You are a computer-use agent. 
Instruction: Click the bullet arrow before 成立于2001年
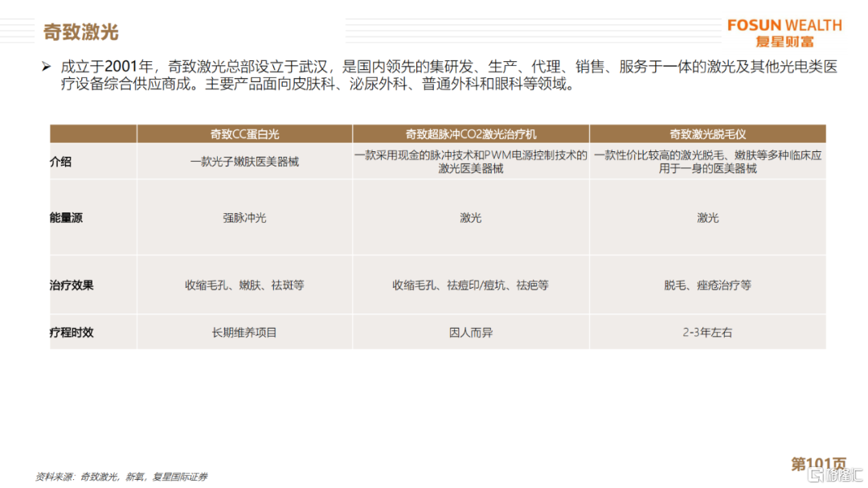click(47, 67)
